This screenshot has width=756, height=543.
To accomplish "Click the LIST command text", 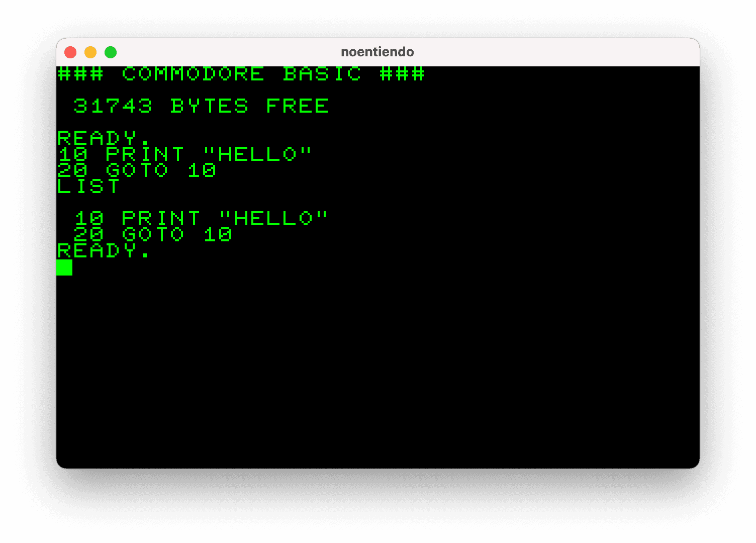I will pyautogui.click(x=88, y=187).
